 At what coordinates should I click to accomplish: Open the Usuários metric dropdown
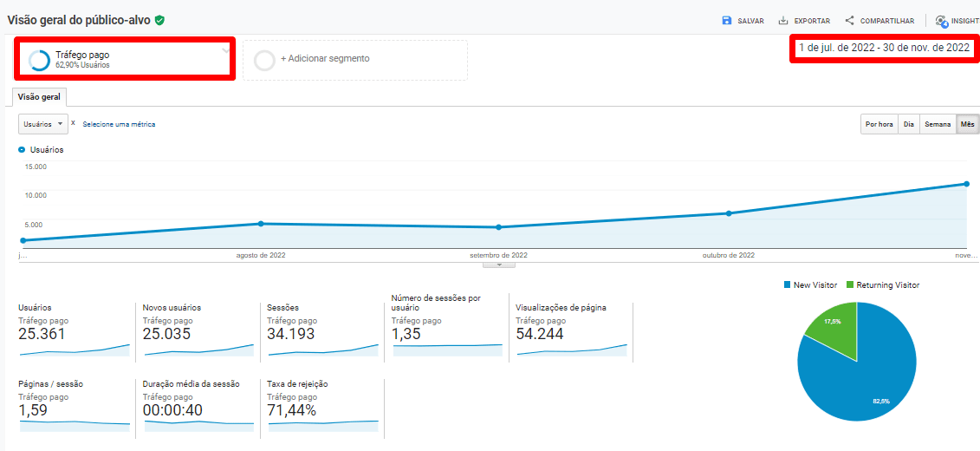coord(43,124)
